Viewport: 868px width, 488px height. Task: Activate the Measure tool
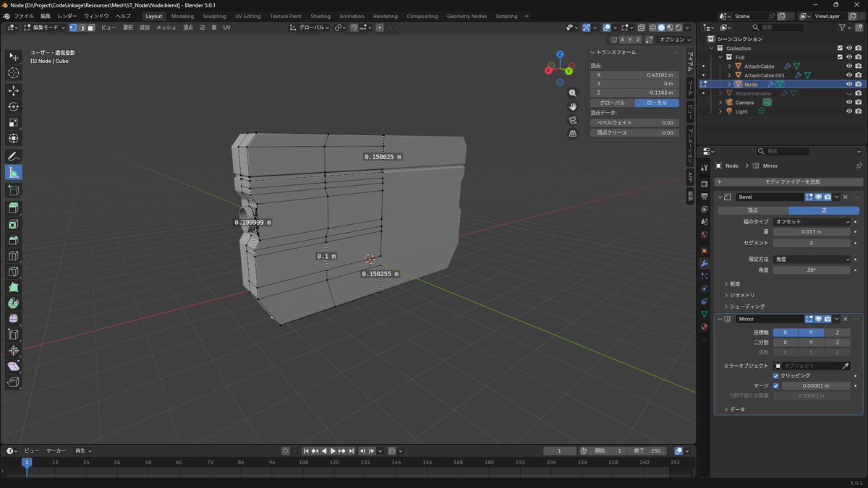point(14,172)
